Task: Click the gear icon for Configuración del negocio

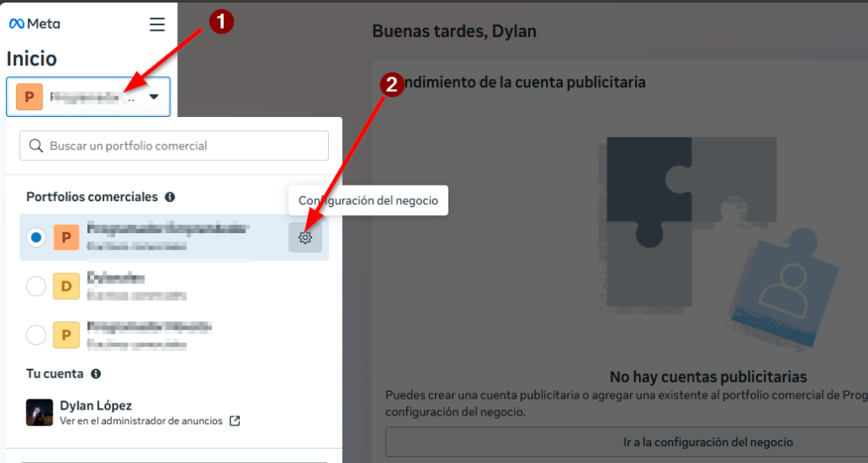Action: point(305,237)
